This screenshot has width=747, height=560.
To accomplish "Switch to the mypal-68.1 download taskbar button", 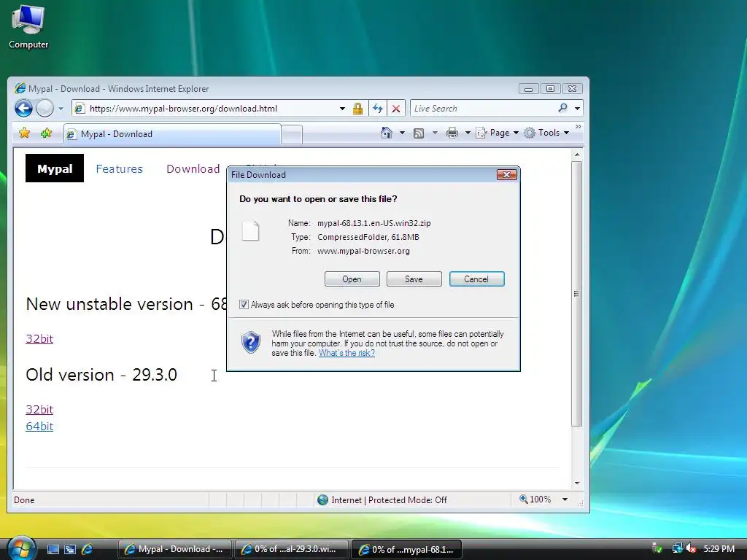I will (x=406, y=549).
